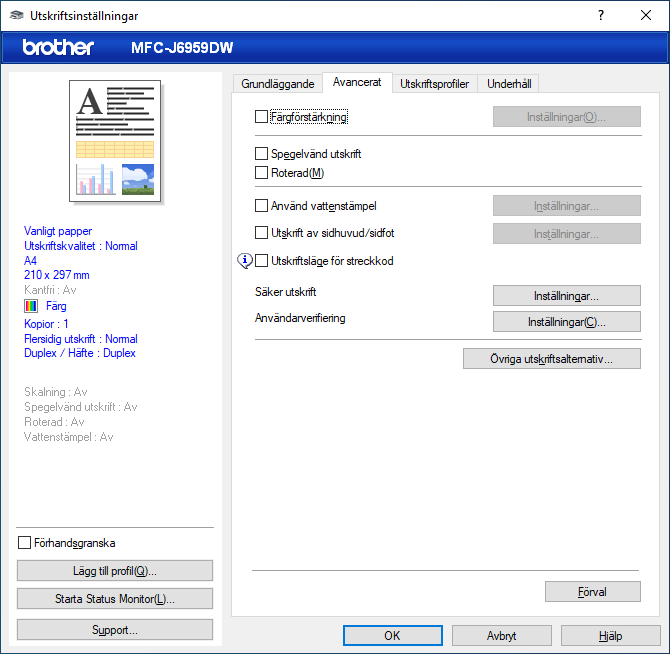Click the 'Säker utskrift' label
Image resolution: width=670 pixels, height=654 pixels.
[285, 292]
